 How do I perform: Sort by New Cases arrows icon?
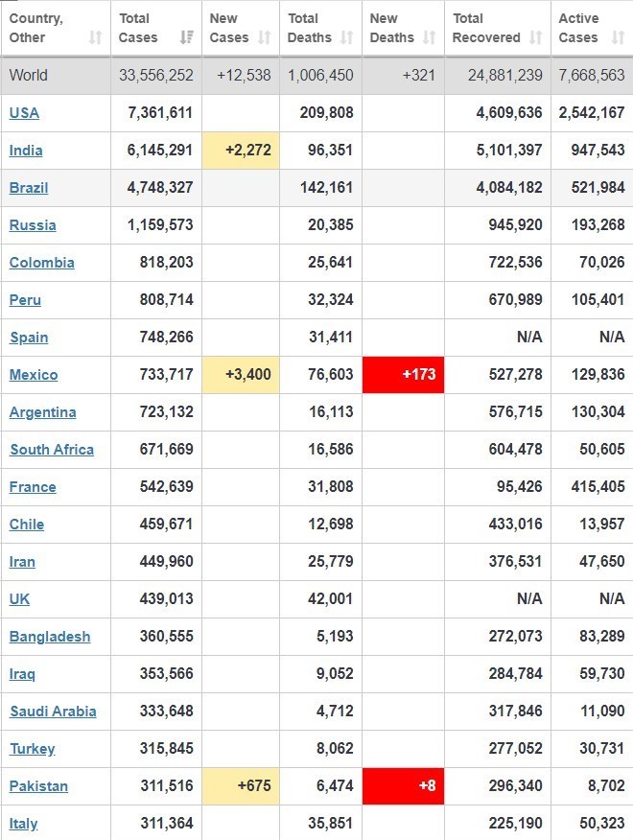(x=267, y=38)
